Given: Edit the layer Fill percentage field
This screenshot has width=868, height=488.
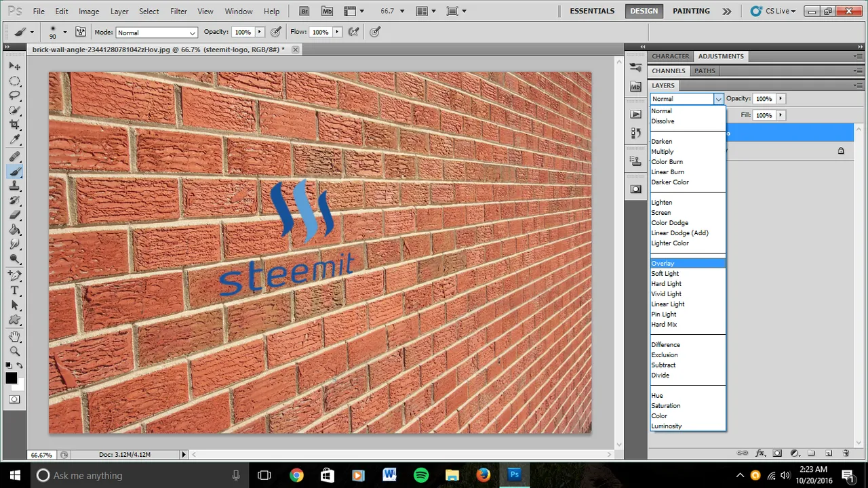Looking at the screenshot, I should coord(764,115).
